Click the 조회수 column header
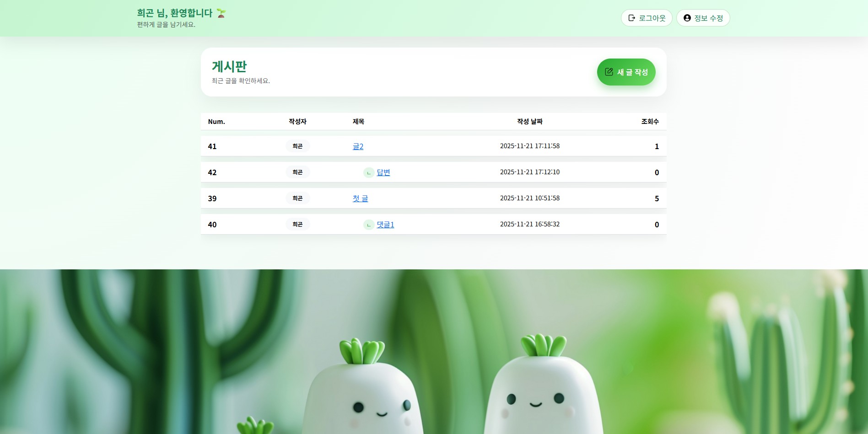 coord(650,122)
